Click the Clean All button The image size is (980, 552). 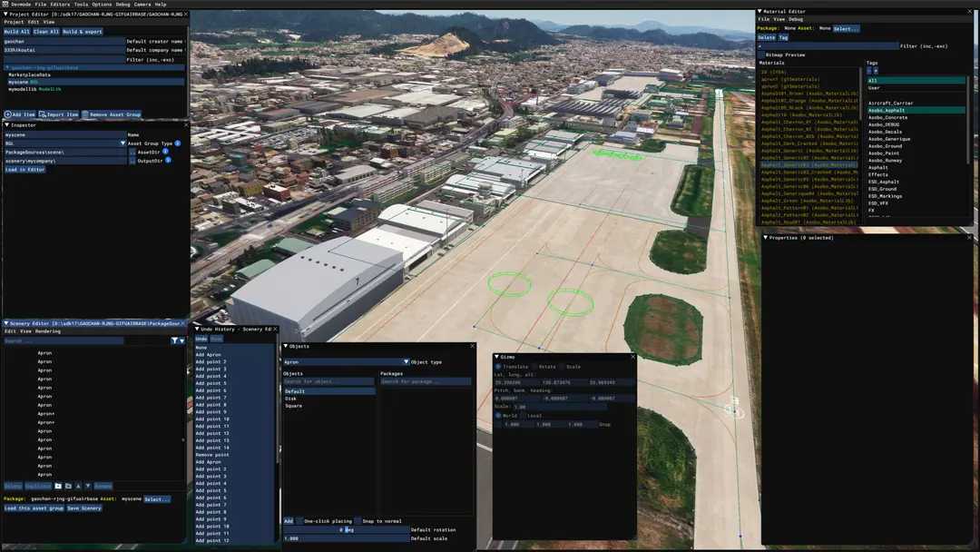[x=45, y=31]
